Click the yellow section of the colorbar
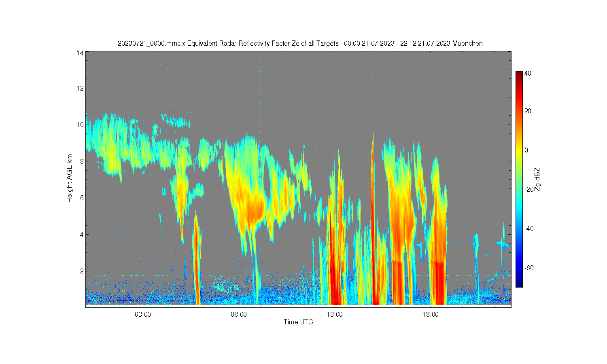The image size is (607, 364). [519, 152]
